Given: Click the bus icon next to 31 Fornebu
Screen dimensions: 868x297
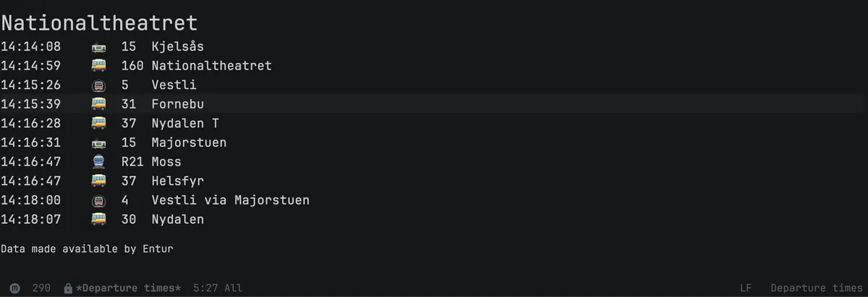Looking at the screenshot, I should 98,104.
